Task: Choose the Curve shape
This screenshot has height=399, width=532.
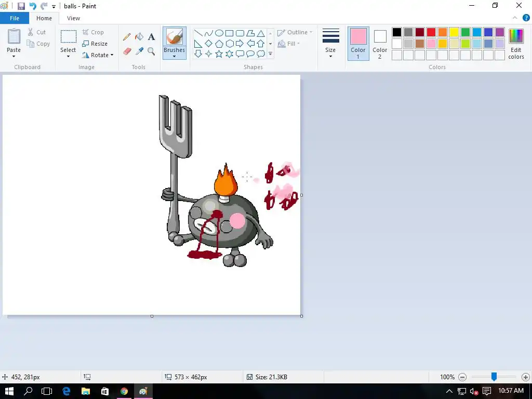Action: coord(209,33)
